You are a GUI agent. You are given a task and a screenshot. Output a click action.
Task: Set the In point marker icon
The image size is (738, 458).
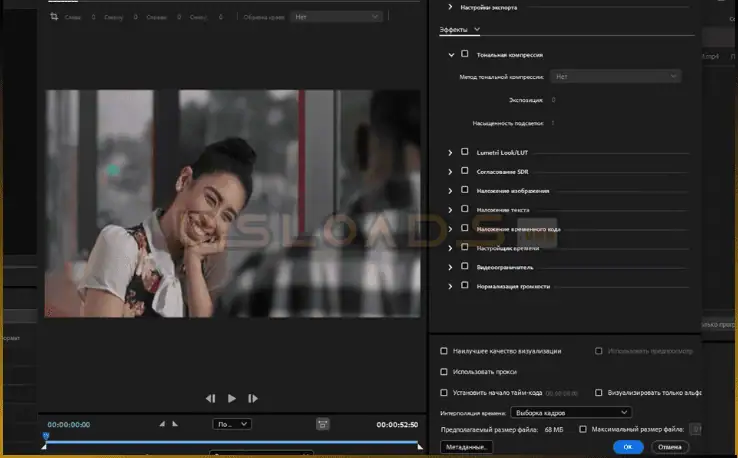tap(162, 424)
